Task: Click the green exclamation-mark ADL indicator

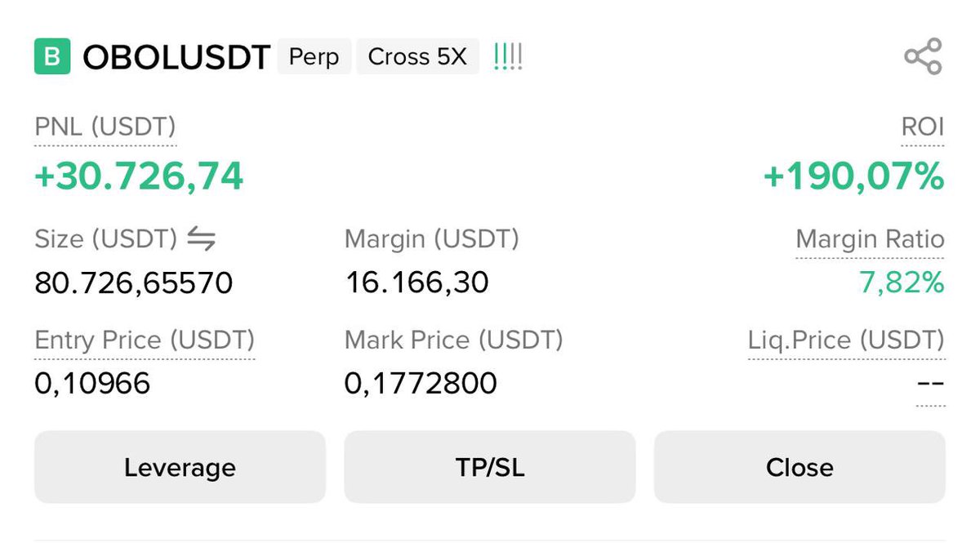Action: coord(508,57)
